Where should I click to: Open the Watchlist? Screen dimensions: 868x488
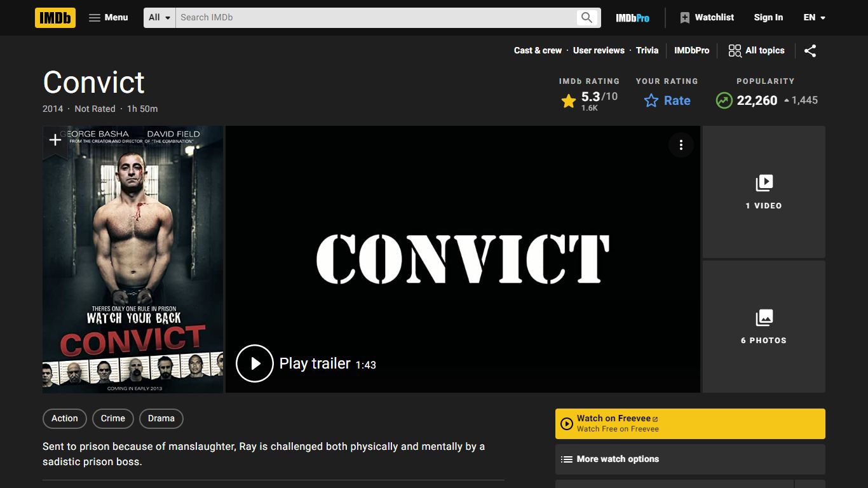pyautogui.click(x=707, y=18)
